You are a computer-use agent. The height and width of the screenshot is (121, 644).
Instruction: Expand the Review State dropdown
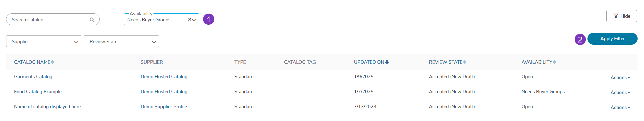tap(121, 41)
